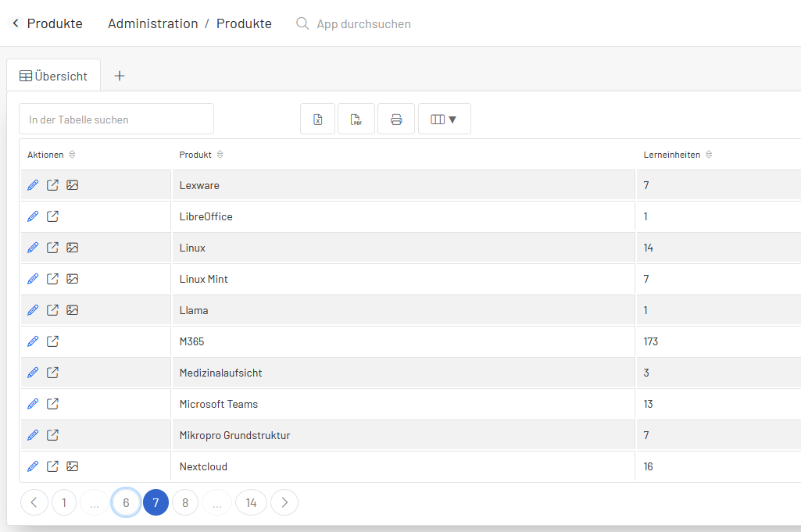Export the table to Excel

pos(318,119)
